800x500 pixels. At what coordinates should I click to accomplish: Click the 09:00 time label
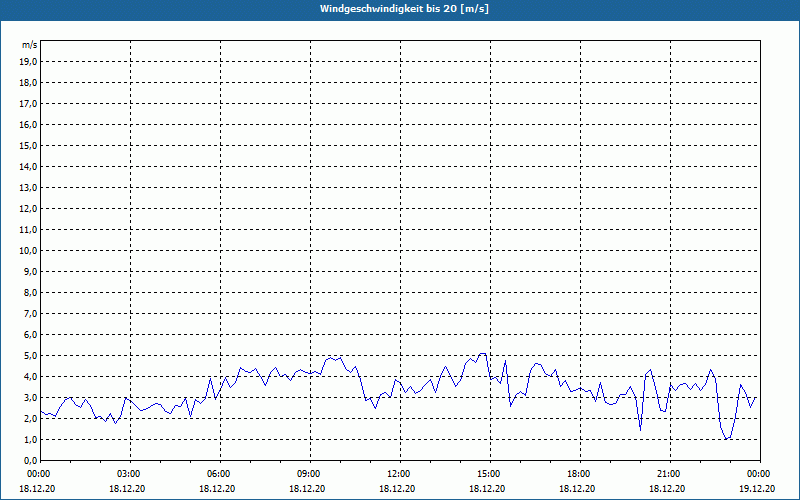pos(309,474)
